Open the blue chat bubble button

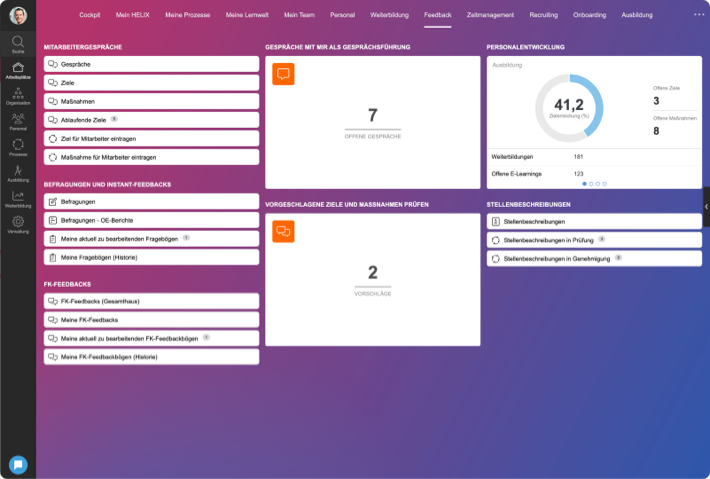tap(18, 465)
